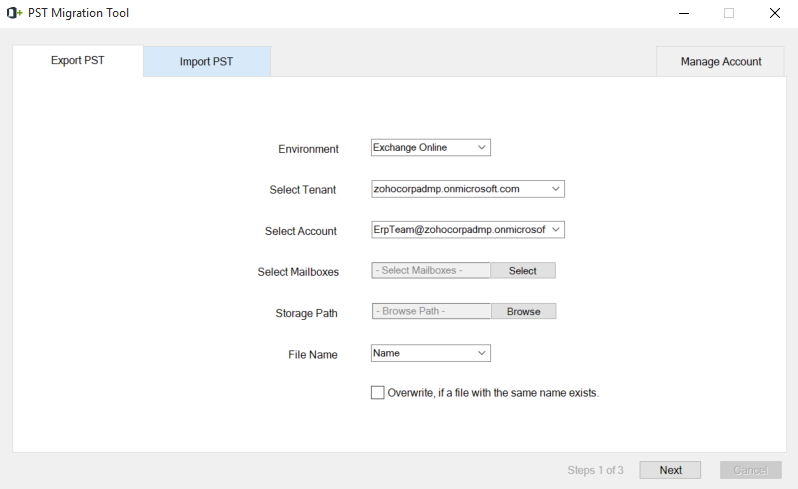Click the greyed-out Cancel button
This screenshot has height=489, width=798.
[x=751, y=470]
